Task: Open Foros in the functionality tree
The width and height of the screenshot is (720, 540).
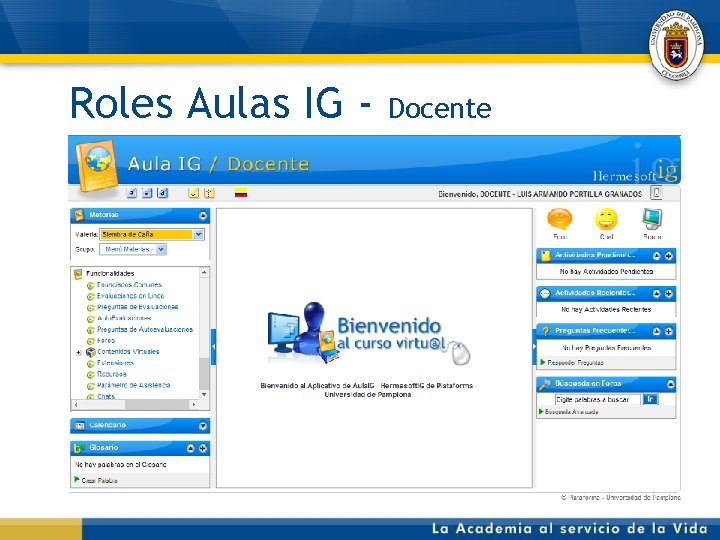Action: (x=106, y=341)
